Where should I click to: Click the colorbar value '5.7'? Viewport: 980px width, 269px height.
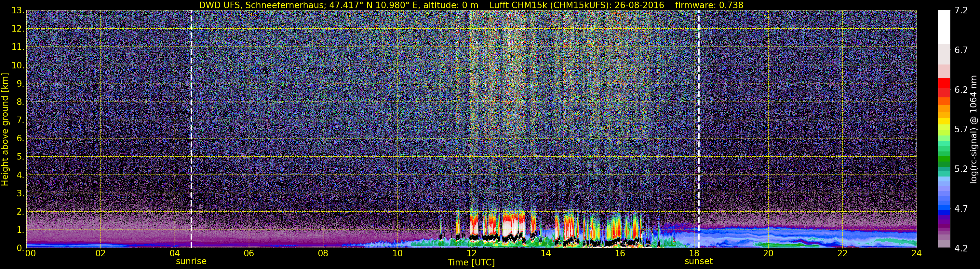(961, 130)
